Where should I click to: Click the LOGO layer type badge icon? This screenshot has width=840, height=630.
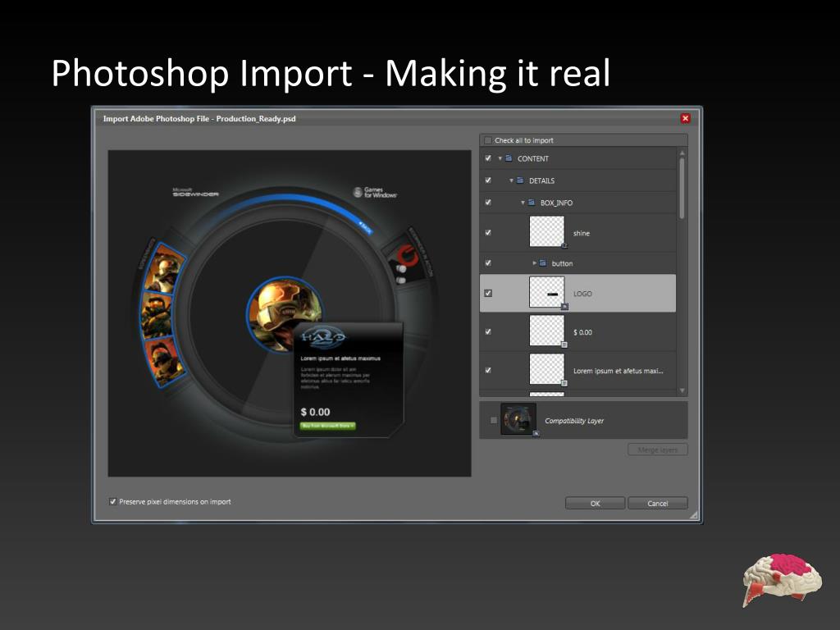click(x=564, y=307)
